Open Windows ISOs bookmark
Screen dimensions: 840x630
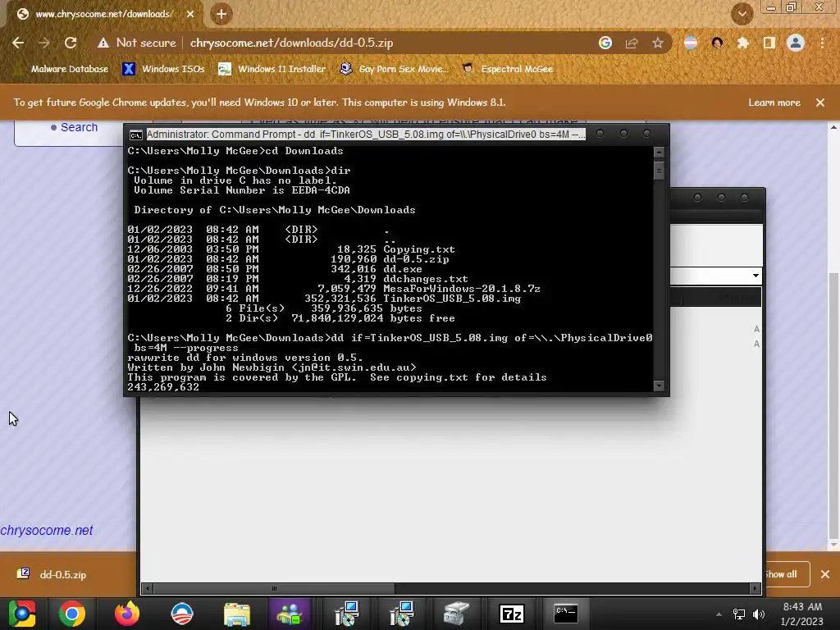[x=164, y=69]
